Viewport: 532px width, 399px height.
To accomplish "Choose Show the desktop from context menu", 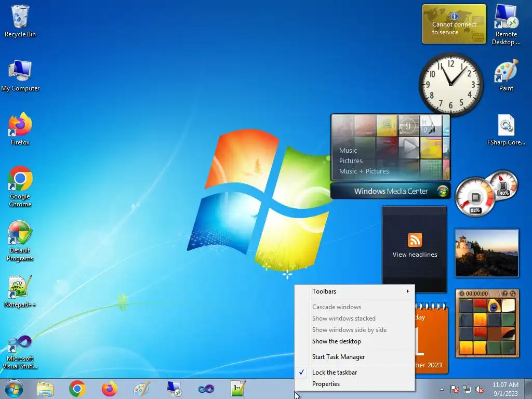I will pyautogui.click(x=354, y=341).
